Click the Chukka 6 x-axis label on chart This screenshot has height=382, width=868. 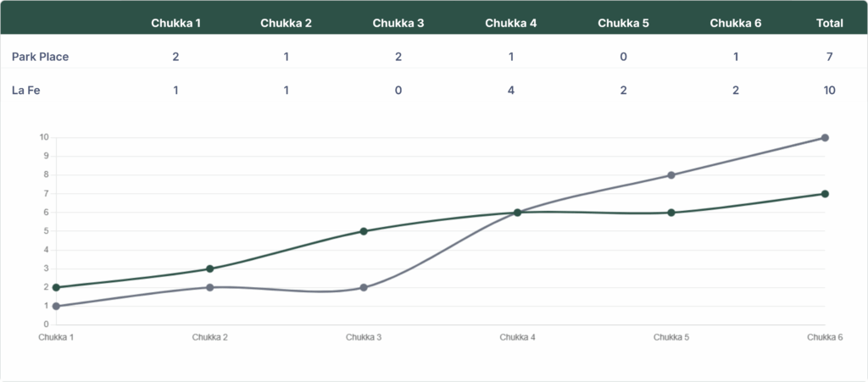click(x=824, y=337)
